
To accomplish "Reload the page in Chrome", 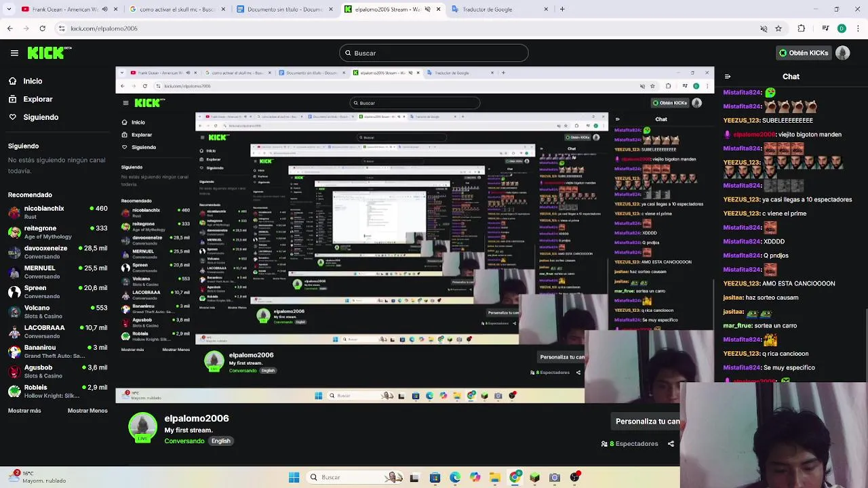I will 42,28.
